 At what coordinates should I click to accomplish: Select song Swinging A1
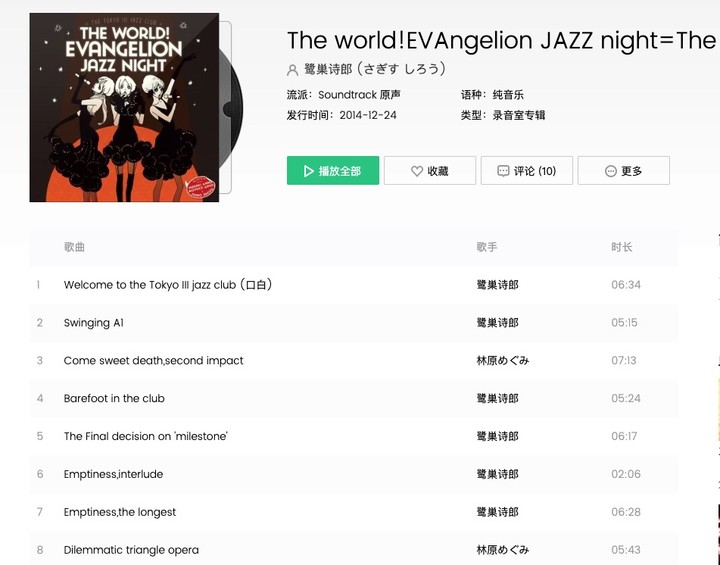94,322
